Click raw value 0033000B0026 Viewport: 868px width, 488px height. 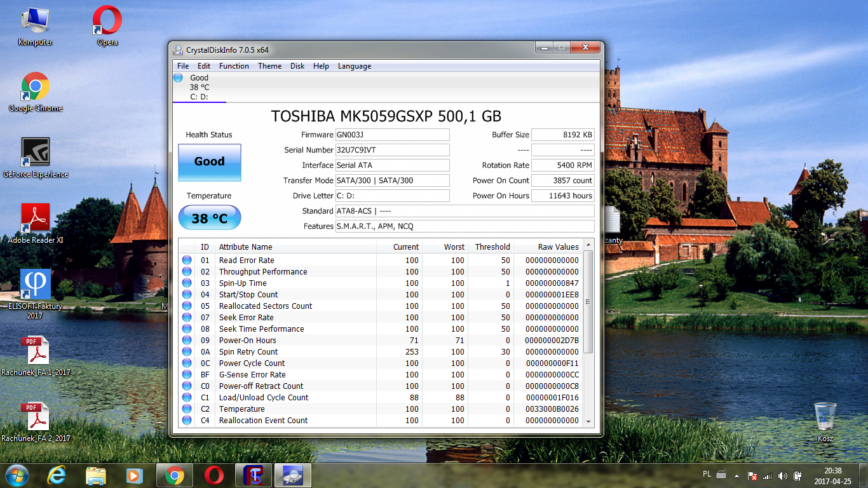[551, 409]
